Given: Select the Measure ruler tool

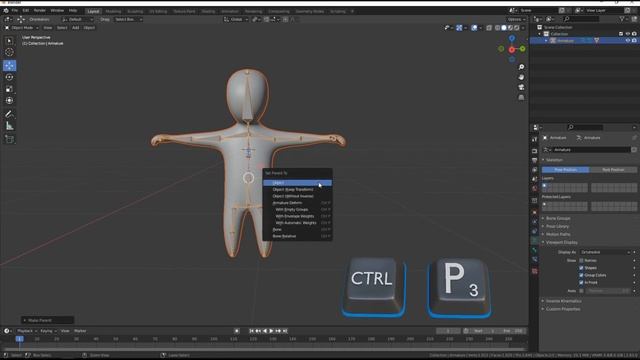Looking at the screenshot, I should [x=9, y=126].
